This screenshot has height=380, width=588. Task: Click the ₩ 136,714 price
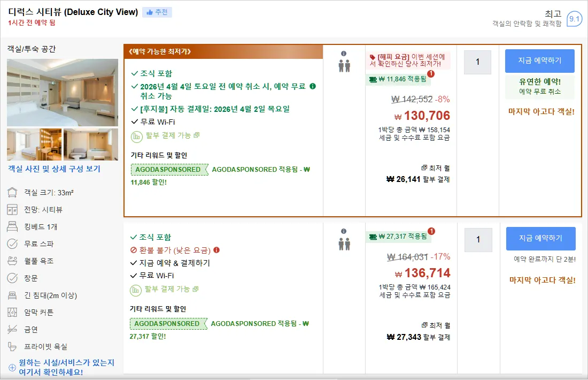[x=423, y=273]
